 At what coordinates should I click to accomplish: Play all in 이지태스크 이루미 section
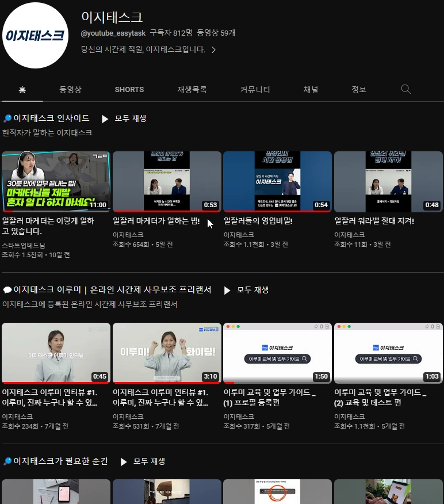(x=246, y=290)
